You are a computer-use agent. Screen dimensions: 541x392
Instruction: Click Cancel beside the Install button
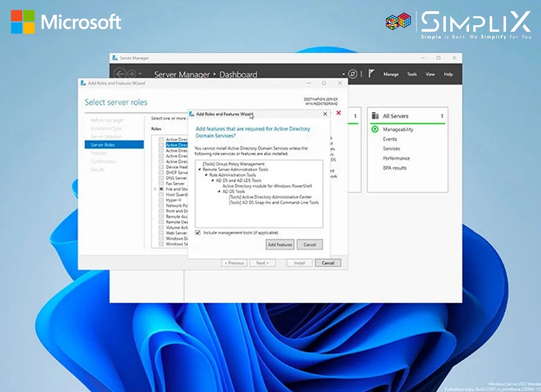(328, 263)
